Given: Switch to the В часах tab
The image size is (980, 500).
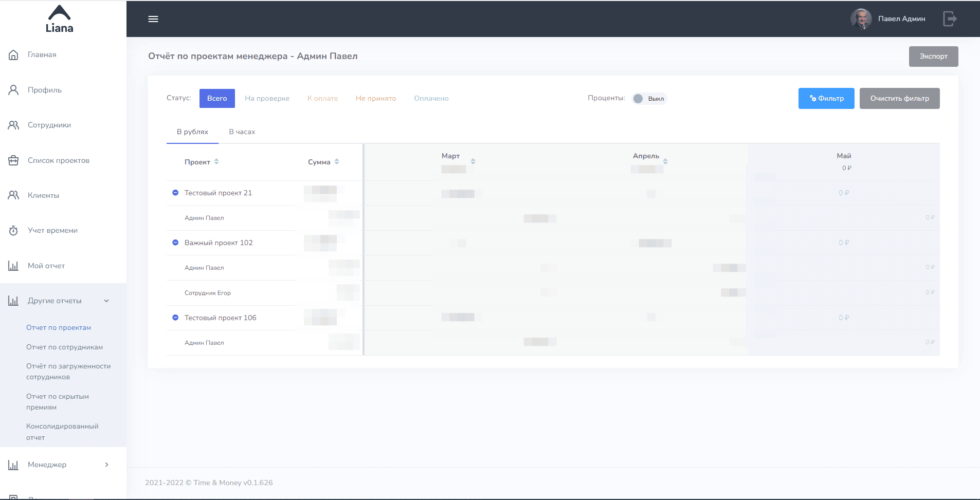Looking at the screenshot, I should click(x=242, y=132).
